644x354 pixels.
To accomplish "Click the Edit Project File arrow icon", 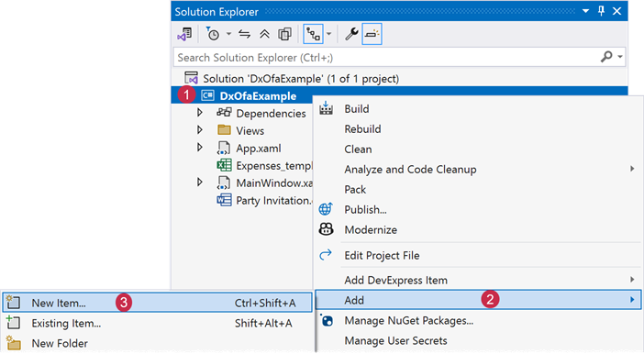I will coord(326,255).
